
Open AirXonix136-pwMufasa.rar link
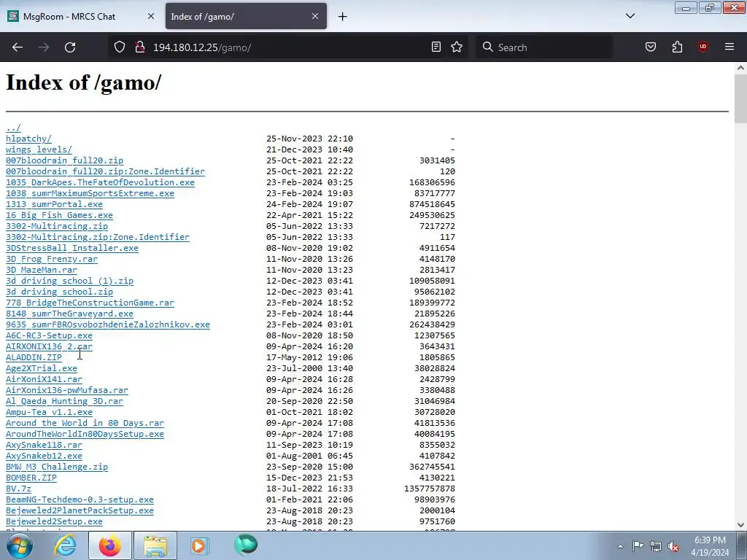click(x=66, y=391)
